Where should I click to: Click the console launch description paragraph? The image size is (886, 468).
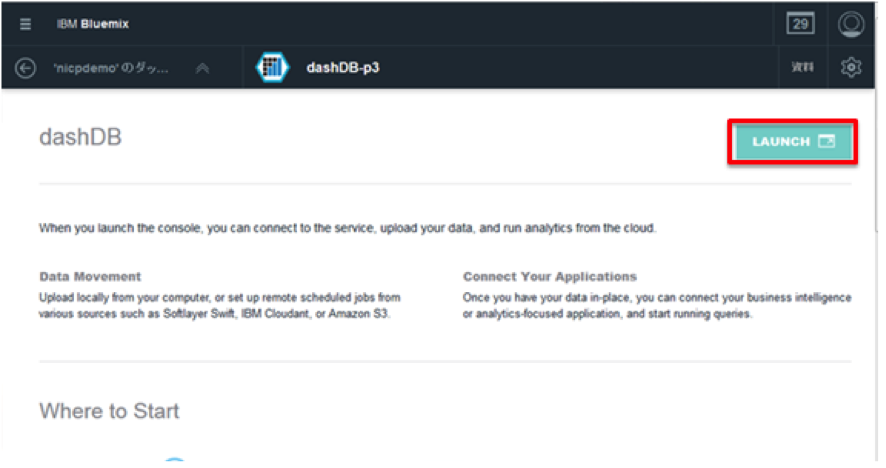tap(347, 228)
